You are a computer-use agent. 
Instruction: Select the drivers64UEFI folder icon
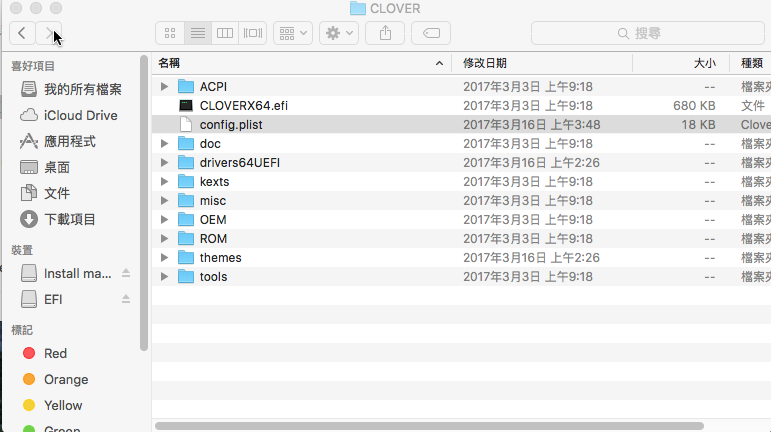(186, 163)
